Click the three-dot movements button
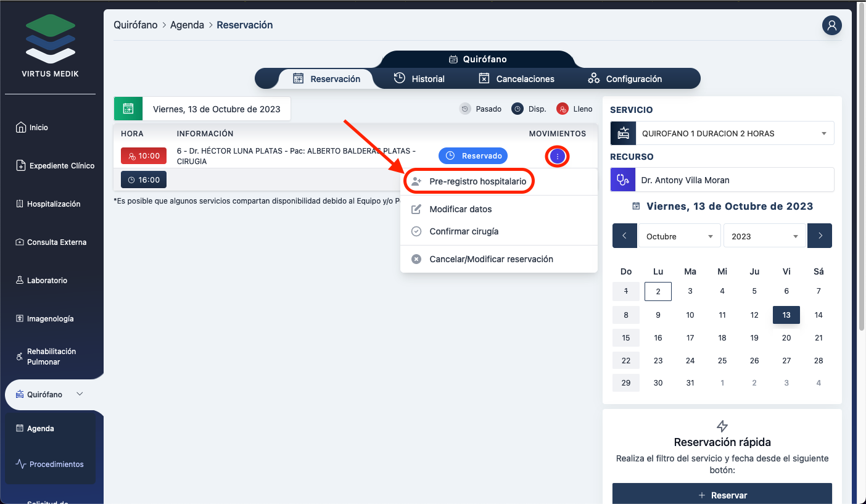The width and height of the screenshot is (866, 504). point(557,157)
